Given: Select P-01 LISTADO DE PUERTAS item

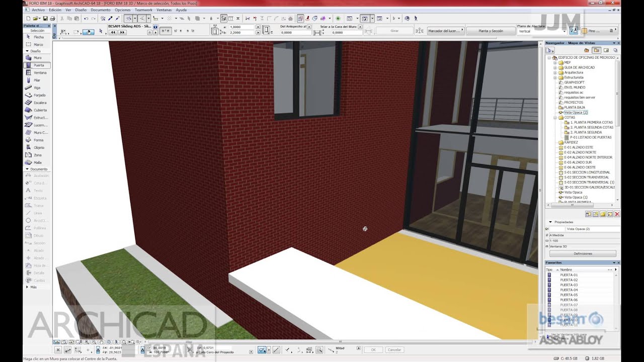Looking at the screenshot, I should tap(591, 137).
